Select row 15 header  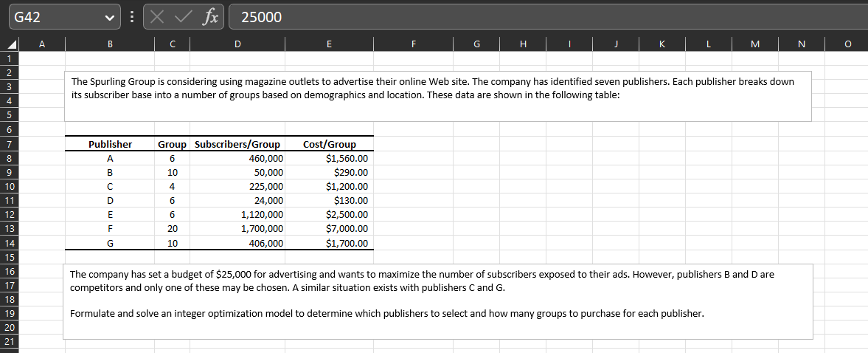[10, 256]
